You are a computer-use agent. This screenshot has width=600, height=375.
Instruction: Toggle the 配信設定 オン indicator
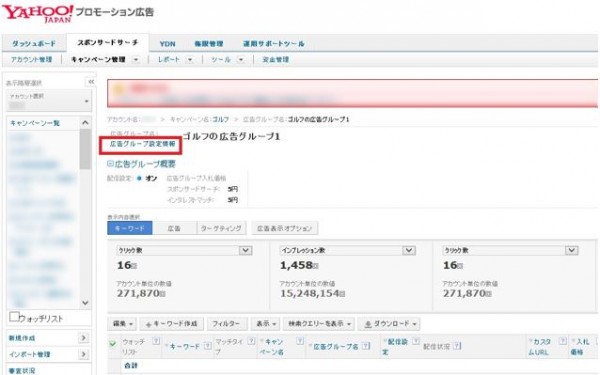[139, 178]
